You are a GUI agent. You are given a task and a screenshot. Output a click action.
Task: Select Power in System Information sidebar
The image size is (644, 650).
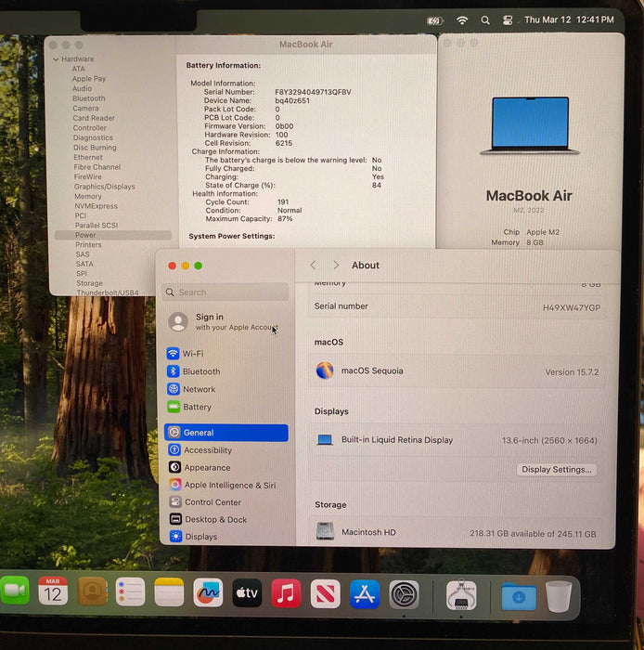pyautogui.click(x=112, y=235)
